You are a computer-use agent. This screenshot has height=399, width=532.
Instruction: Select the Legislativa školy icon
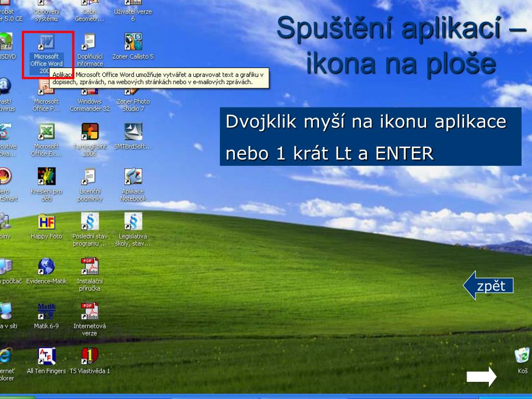coord(133,221)
